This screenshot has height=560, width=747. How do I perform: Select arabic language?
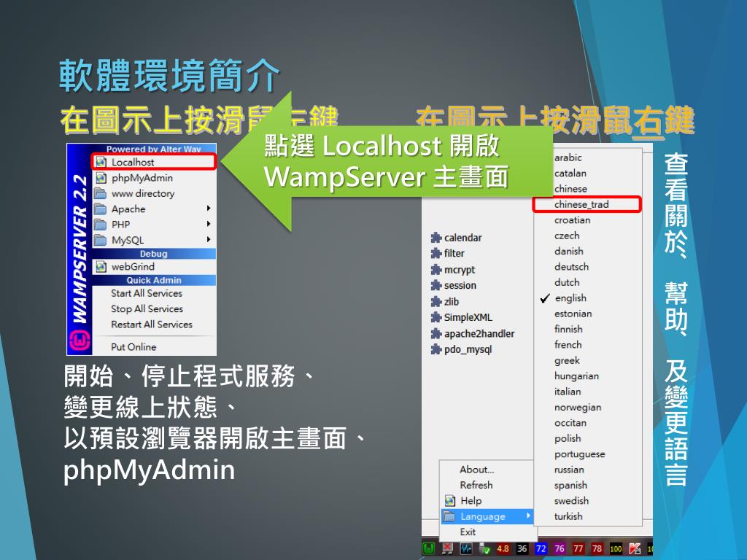pos(568,157)
